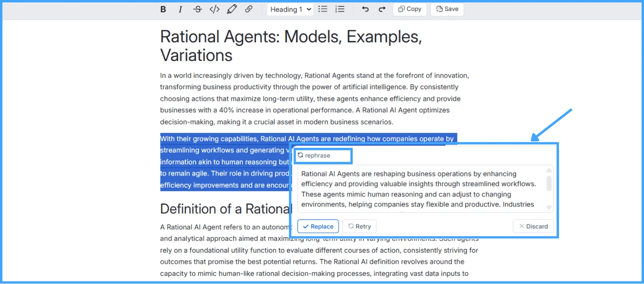644x284 pixels.
Task: Create a bulleted list
Action: point(323,9)
